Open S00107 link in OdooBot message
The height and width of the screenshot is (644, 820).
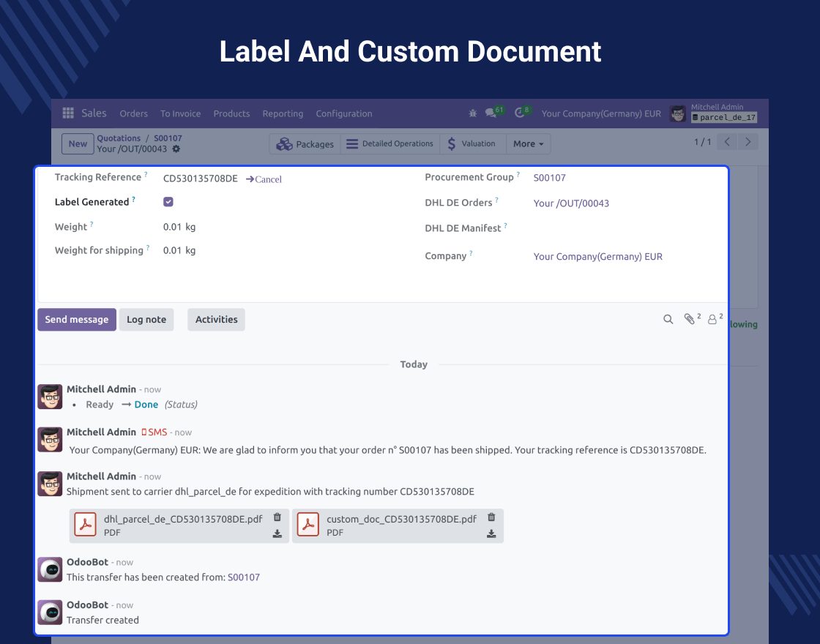coord(244,577)
